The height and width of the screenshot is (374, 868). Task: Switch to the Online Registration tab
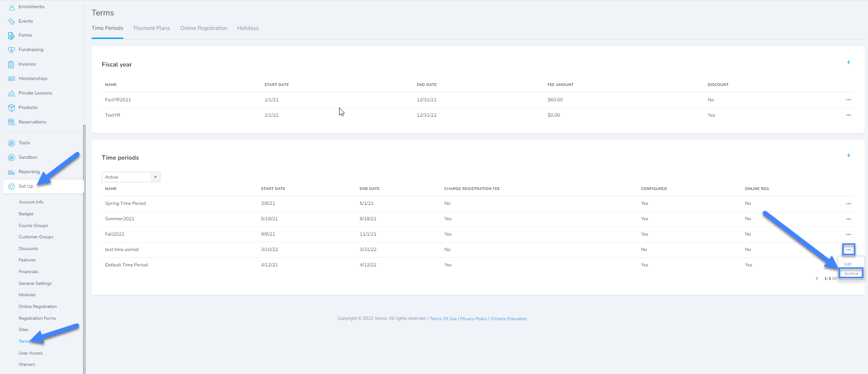[x=203, y=28]
